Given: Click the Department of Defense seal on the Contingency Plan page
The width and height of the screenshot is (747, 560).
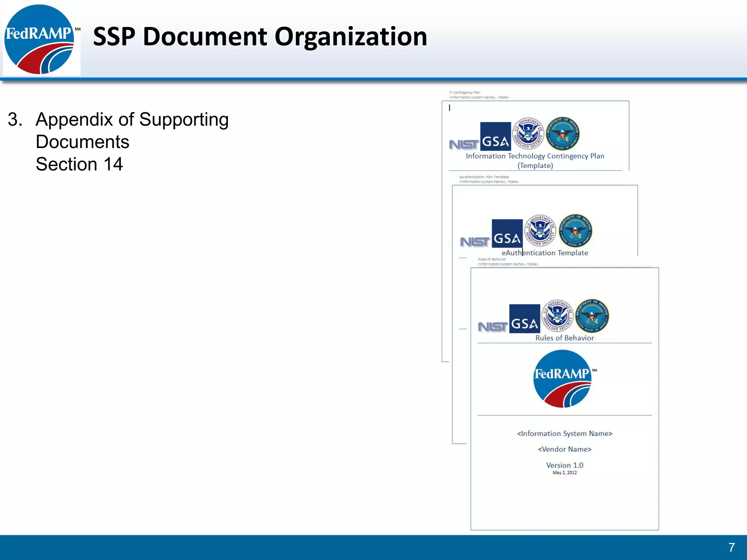Looking at the screenshot, I should tap(563, 133).
